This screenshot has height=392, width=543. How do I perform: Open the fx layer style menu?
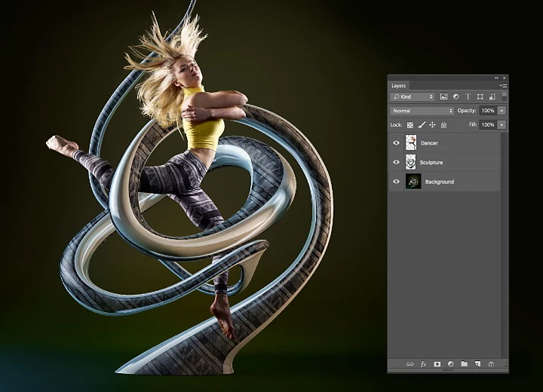coord(423,364)
